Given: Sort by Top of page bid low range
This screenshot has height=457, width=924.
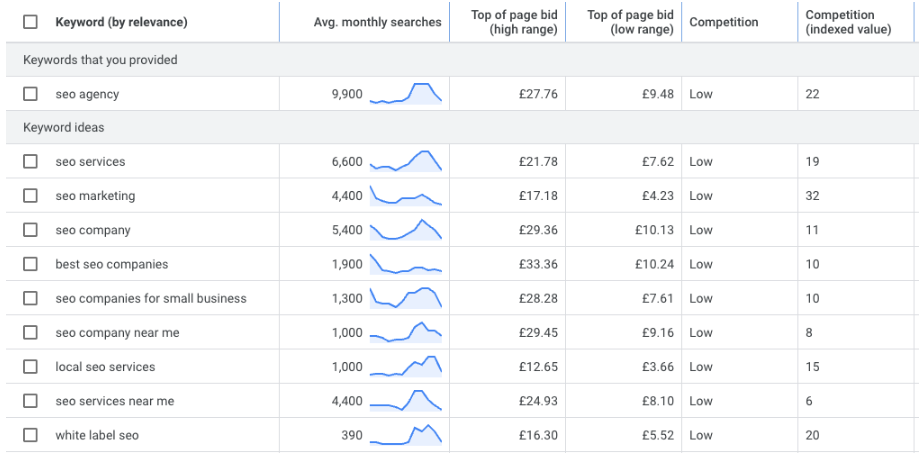Looking at the screenshot, I should tap(630, 22).
